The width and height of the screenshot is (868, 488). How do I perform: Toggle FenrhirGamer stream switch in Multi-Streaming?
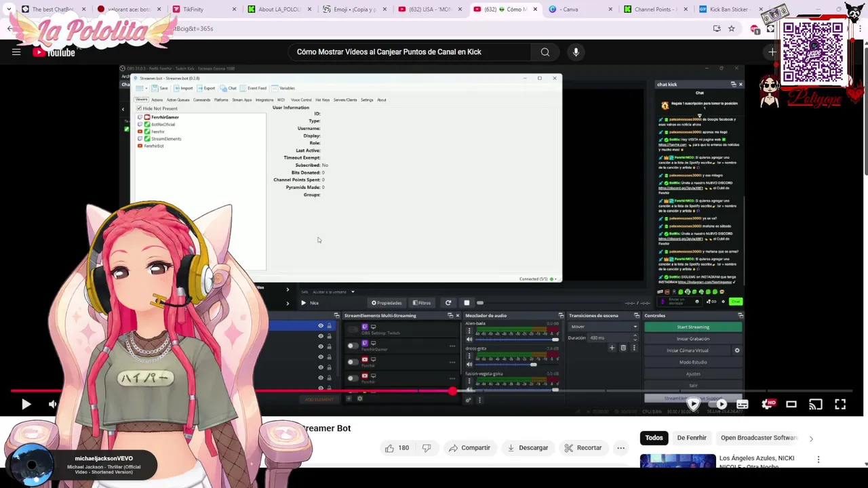coord(352,346)
